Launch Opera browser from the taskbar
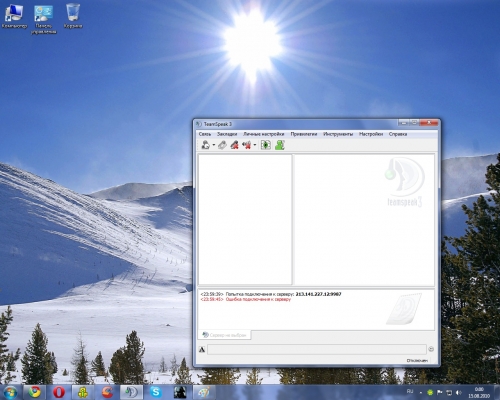The width and height of the screenshot is (500, 400). 59,392
